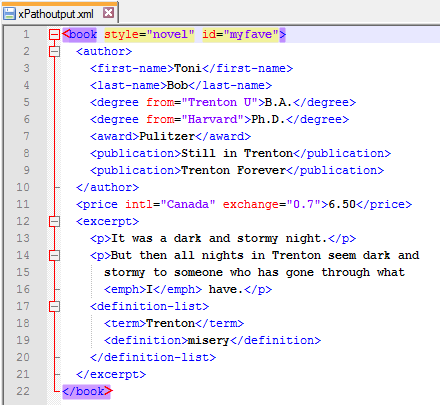Collapse the book element fold marker
Viewport: 440px width, 405px height.
coord(54,34)
